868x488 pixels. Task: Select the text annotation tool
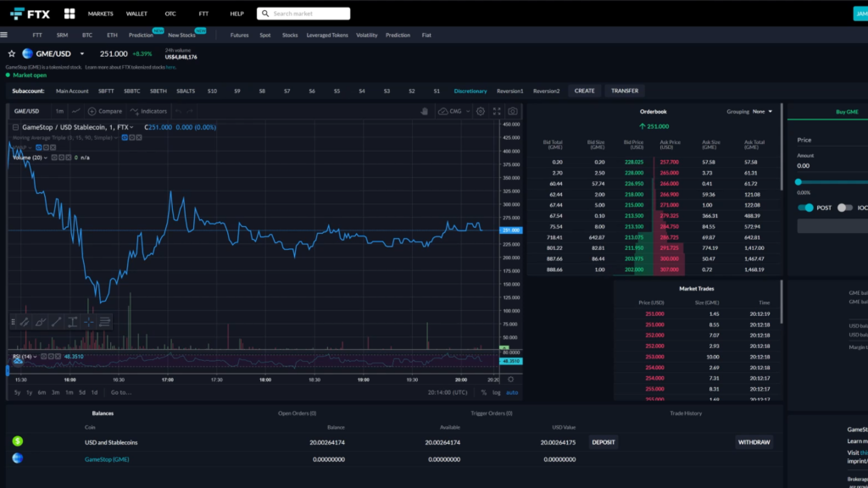click(73, 321)
